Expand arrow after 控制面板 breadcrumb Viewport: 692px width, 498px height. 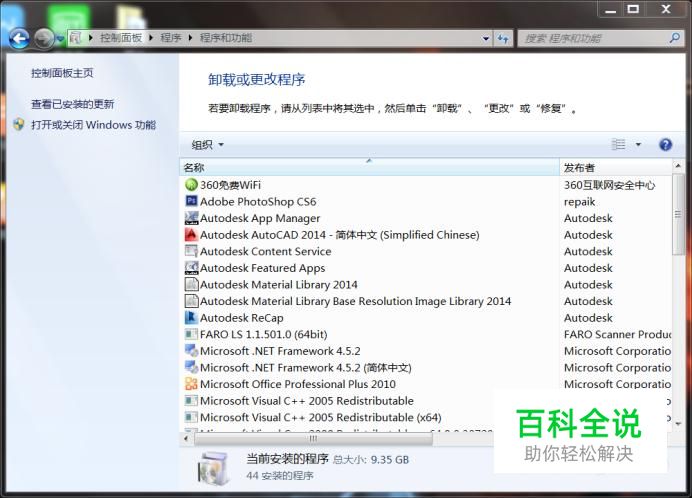(x=151, y=38)
